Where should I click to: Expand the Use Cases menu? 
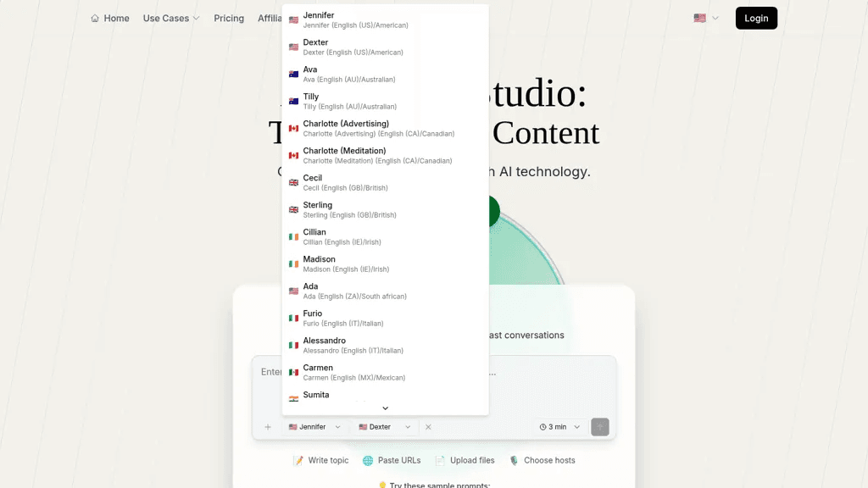[171, 19]
